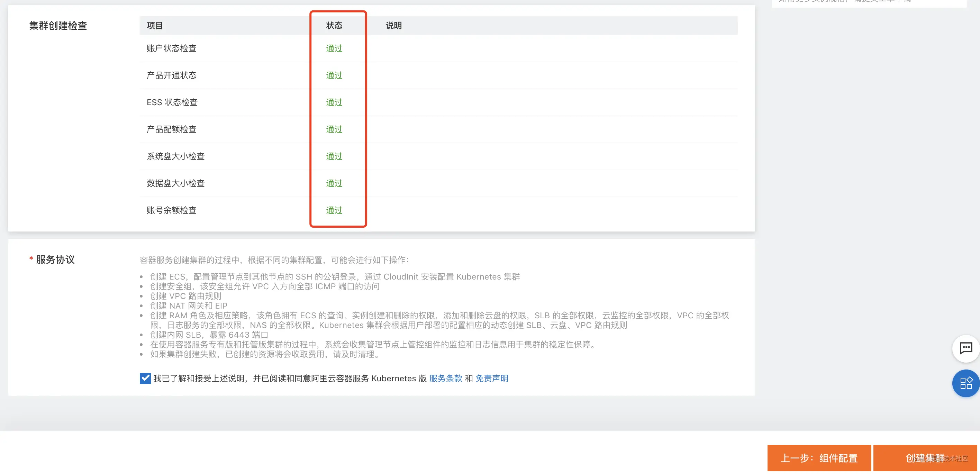Uncheck the service agreement acceptance checkbox

click(145, 378)
